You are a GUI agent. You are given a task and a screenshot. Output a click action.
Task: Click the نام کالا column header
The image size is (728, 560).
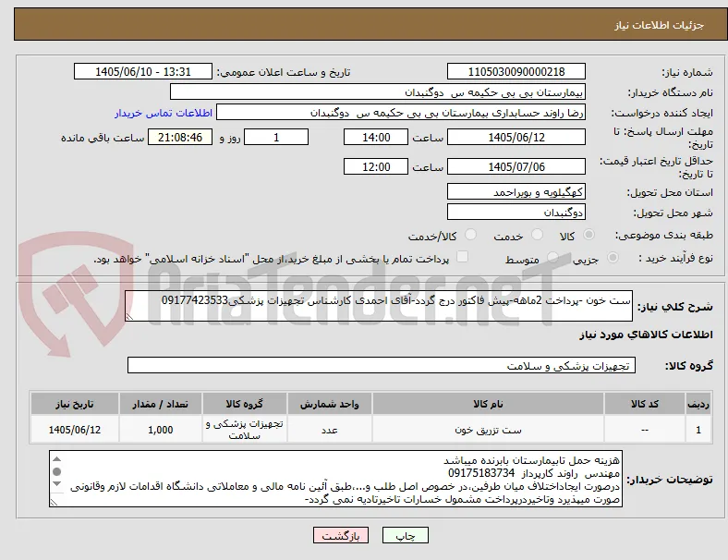pos(488,404)
